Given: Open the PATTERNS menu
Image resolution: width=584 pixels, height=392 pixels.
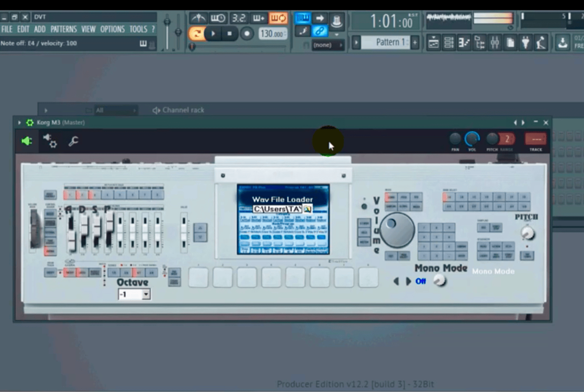Looking at the screenshot, I should 63,29.
